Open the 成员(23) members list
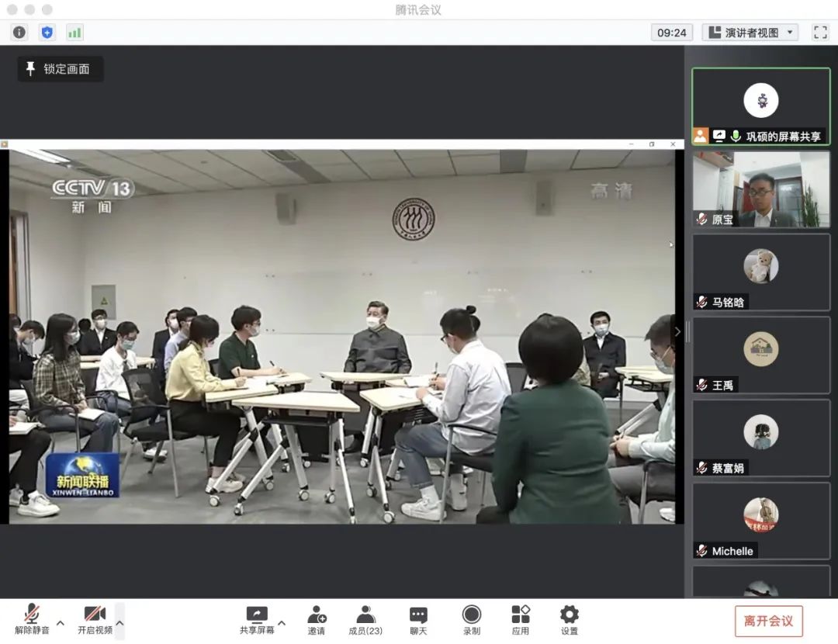The image size is (838, 644). coord(365,620)
